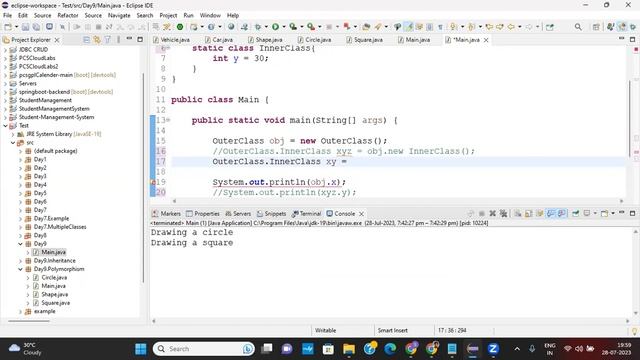
Task: Click the Remove All Terminated Launches icon
Action: [504, 213]
